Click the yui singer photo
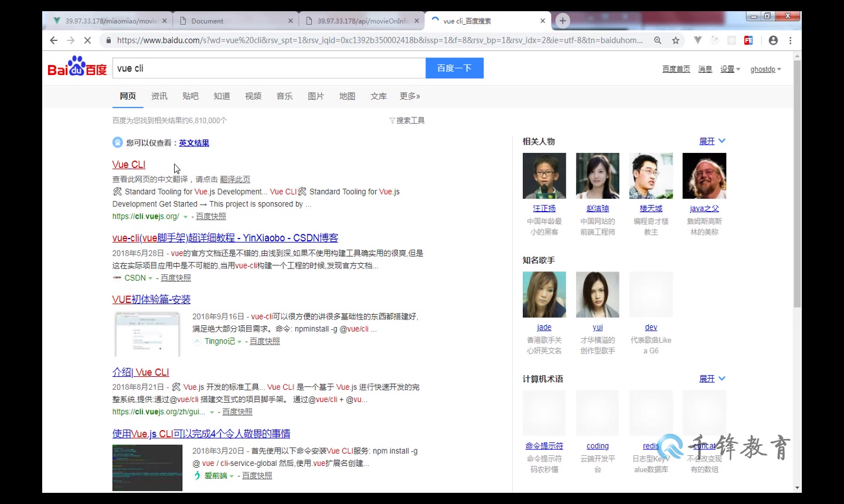This screenshot has width=844, height=504. click(597, 295)
